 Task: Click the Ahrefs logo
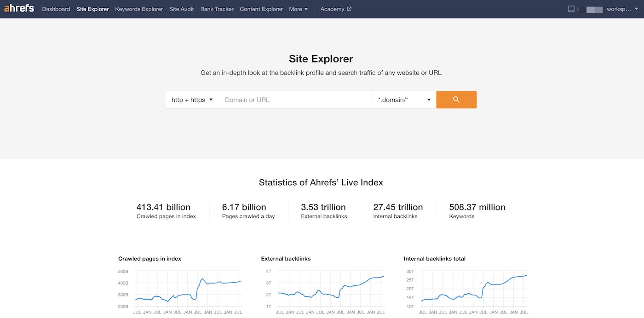pyautogui.click(x=19, y=8)
